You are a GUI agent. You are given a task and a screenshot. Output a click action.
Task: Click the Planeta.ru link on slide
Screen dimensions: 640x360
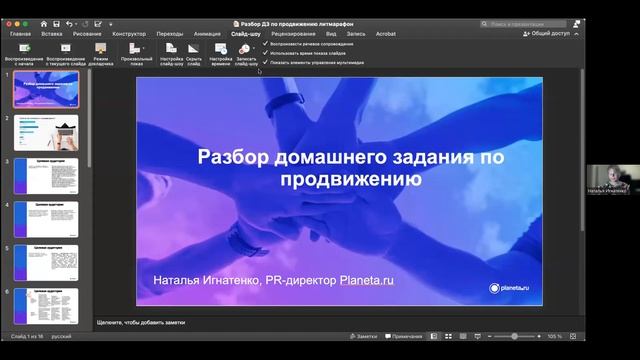pyautogui.click(x=367, y=280)
